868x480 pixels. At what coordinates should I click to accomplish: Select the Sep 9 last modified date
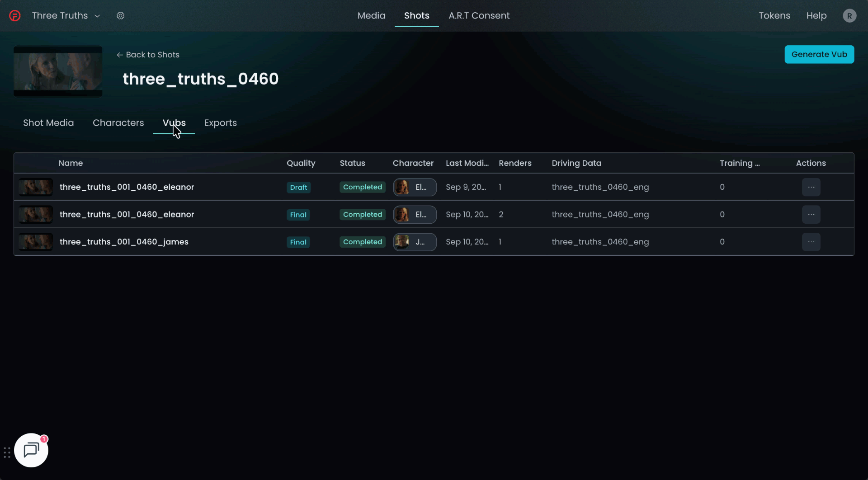pyautogui.click(x=466, y=187)
